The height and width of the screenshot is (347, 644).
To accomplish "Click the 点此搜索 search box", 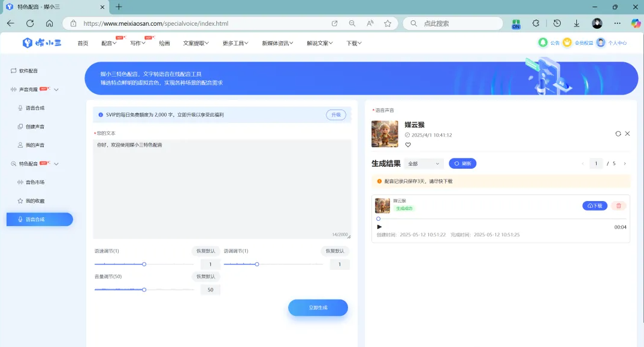I will (453, 23).
